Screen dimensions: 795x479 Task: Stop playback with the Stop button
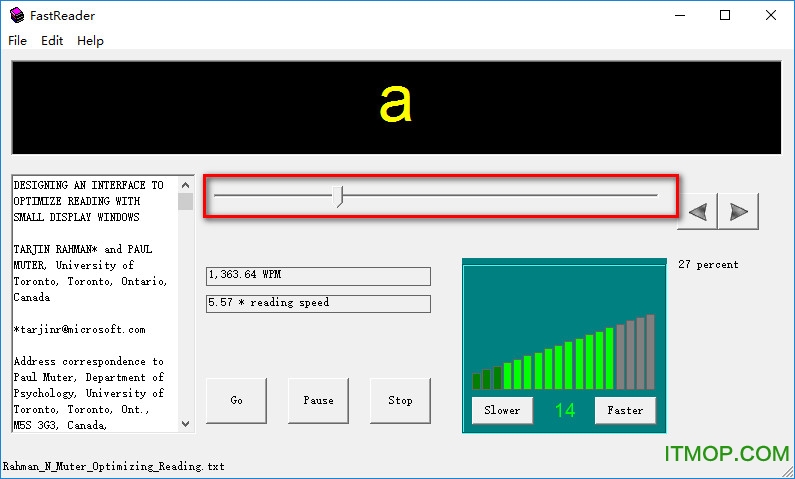400,401
